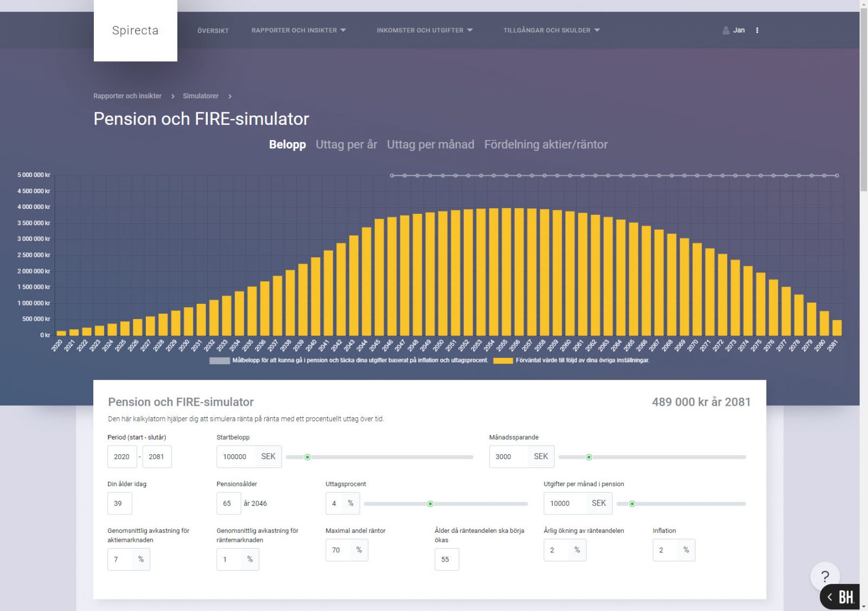Select ÖVERSIKT in the navigation bar
The height and width of the screenshot is (611, 868).
(213, 30)
